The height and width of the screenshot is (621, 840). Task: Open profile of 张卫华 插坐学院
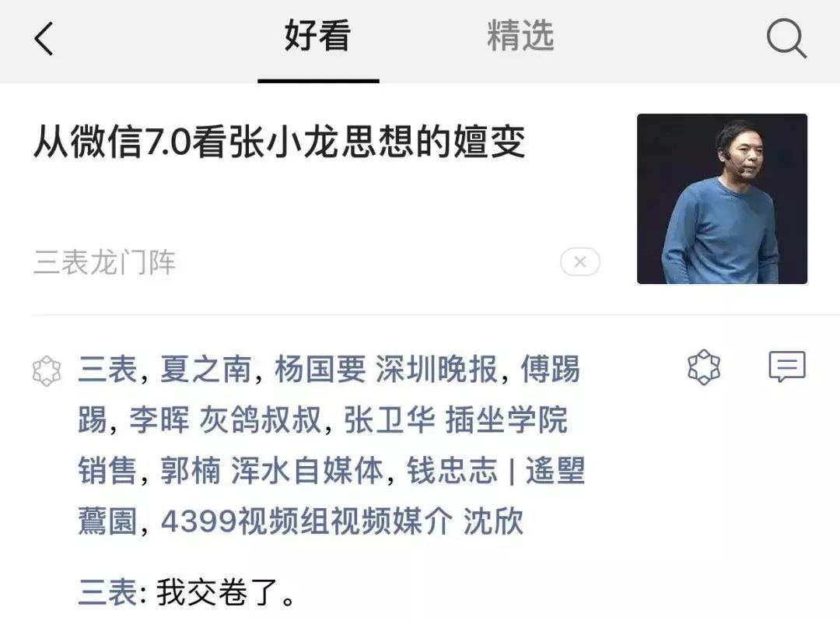click(456, 420)
